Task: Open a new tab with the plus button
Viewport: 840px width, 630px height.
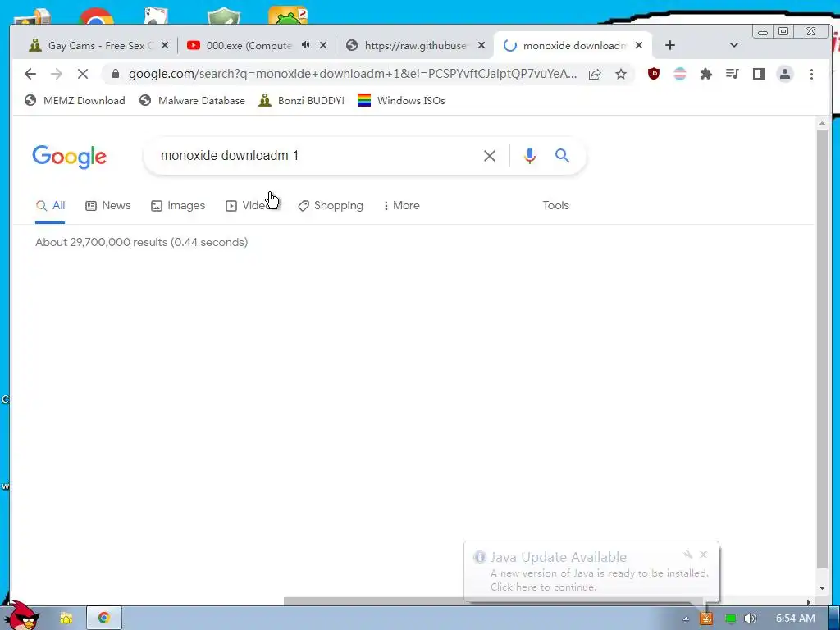Action: 670,46
